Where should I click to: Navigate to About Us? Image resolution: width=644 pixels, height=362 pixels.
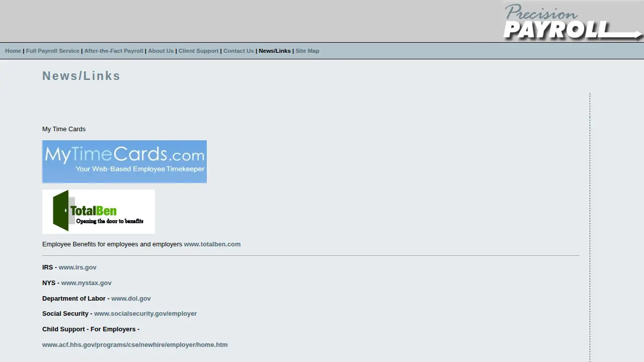point(161,51)
